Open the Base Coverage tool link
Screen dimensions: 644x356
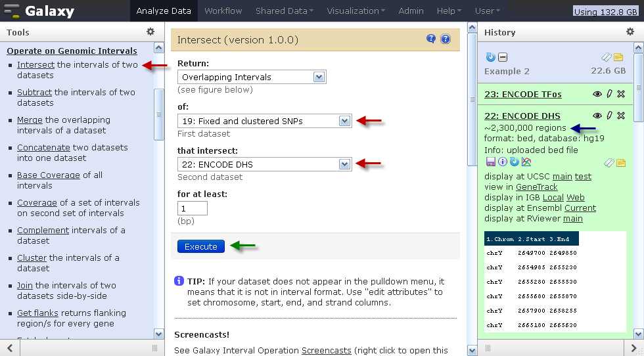coord(49,175)
